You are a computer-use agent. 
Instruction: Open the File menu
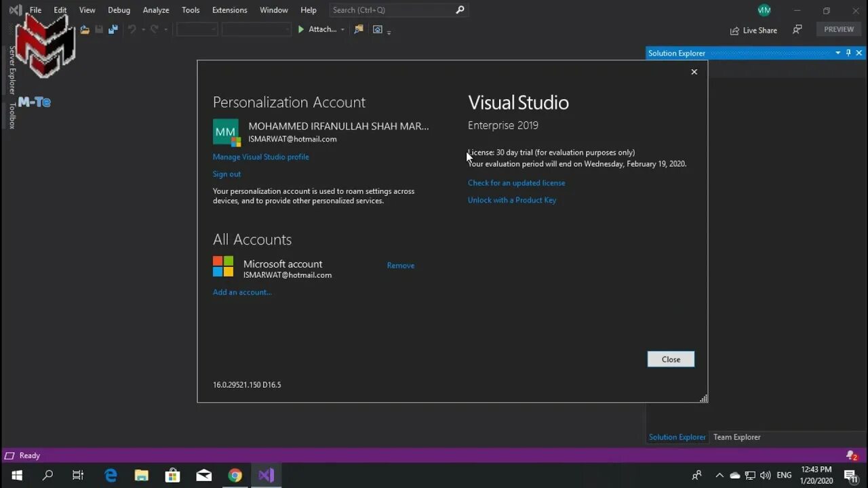pos(35,10)
